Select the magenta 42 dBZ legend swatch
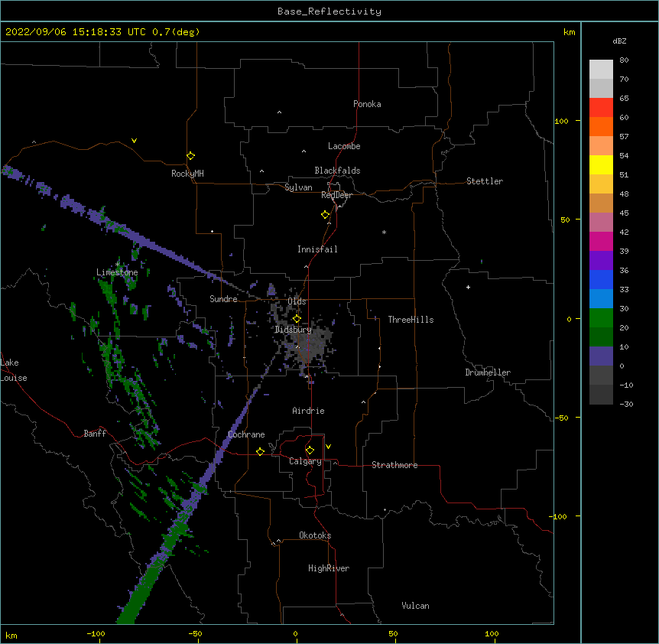Screen dimensions: 659x644 point(601,241)
